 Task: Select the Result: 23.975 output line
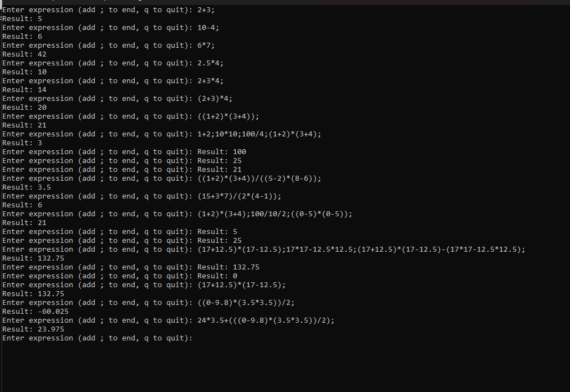coord(33,329)
